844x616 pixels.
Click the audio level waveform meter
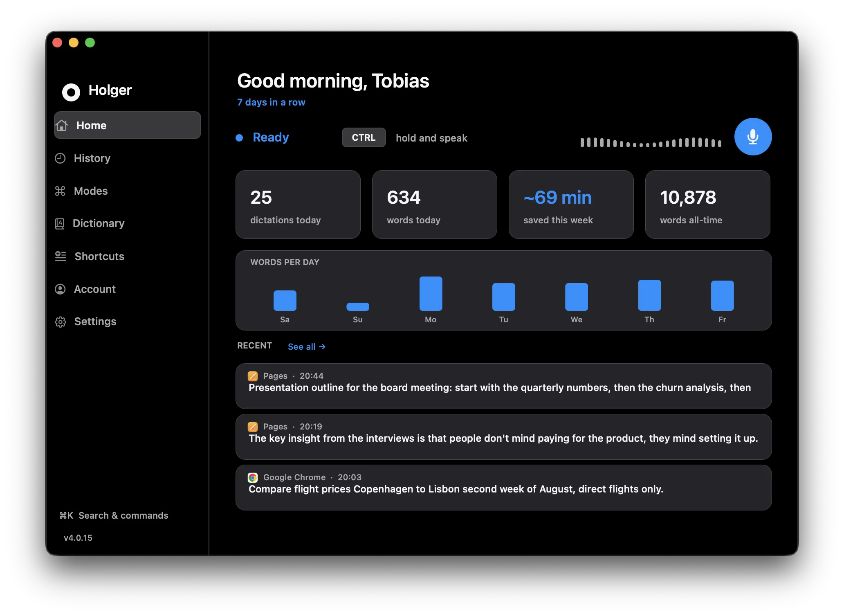click(x=651, y=143)
